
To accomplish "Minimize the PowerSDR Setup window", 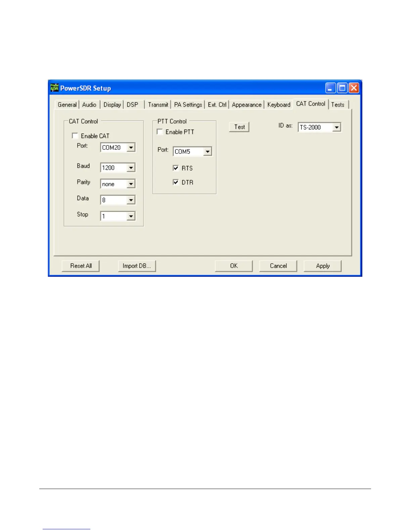I will [330, 88].
